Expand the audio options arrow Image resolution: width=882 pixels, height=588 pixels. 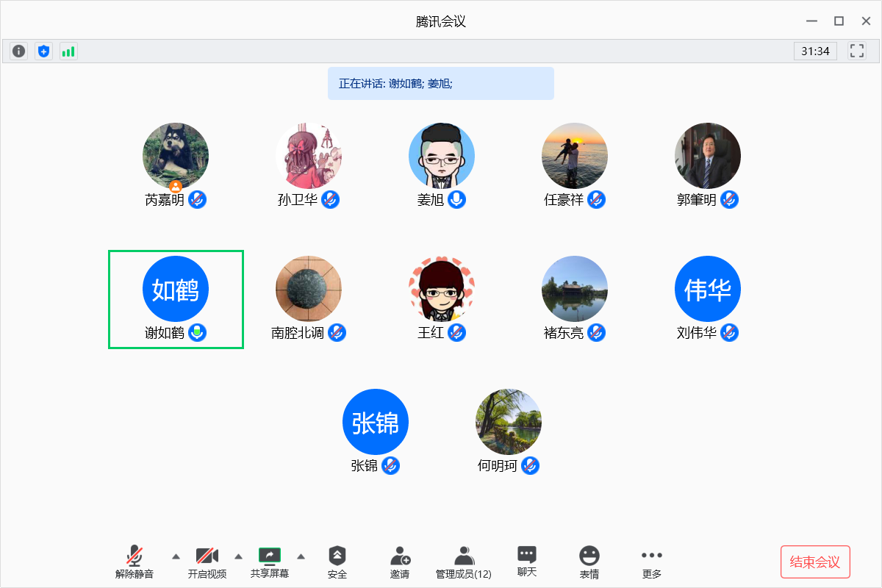176,556
